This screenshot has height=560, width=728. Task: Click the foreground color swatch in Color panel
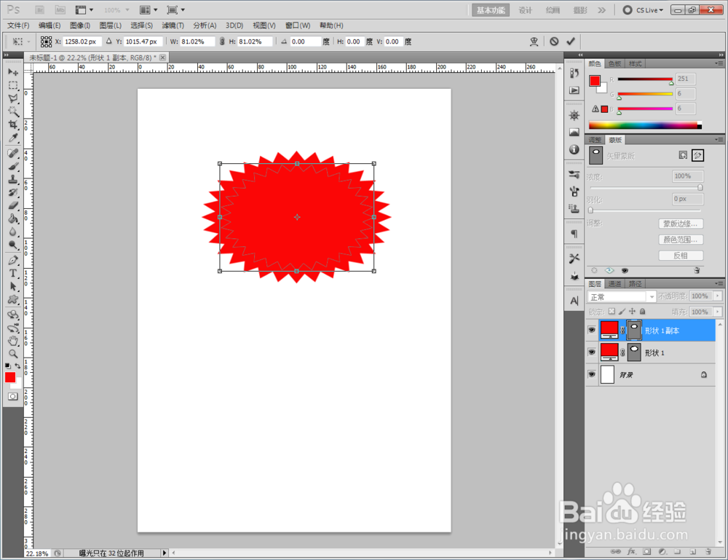[x=595, y=81]
